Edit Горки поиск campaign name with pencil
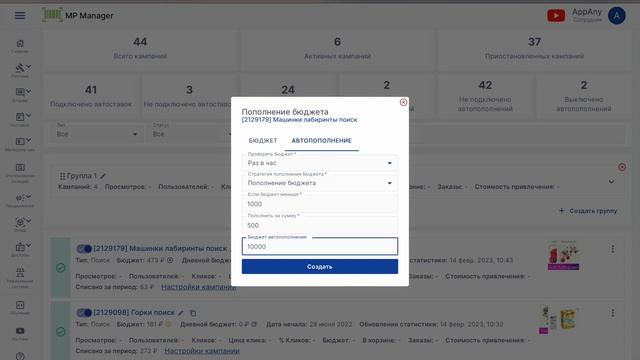Image resolution: width=640 pixels, height=360 pixels. pyautogui.click(x=181, y=313)
